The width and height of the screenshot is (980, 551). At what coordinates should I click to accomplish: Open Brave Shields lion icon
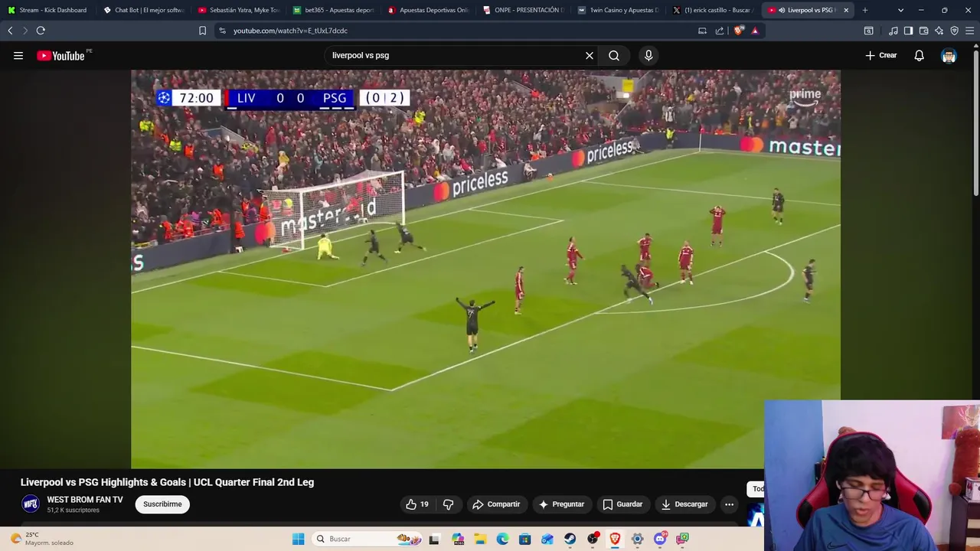pyautogui.click(x=738, y=31)
